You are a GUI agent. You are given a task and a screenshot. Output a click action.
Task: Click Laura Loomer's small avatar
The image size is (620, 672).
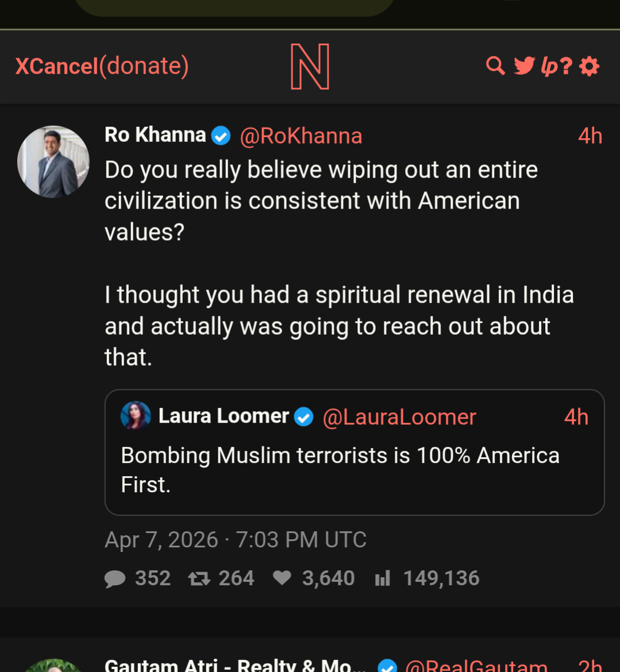pyautogui.click(x=136, y=416)
